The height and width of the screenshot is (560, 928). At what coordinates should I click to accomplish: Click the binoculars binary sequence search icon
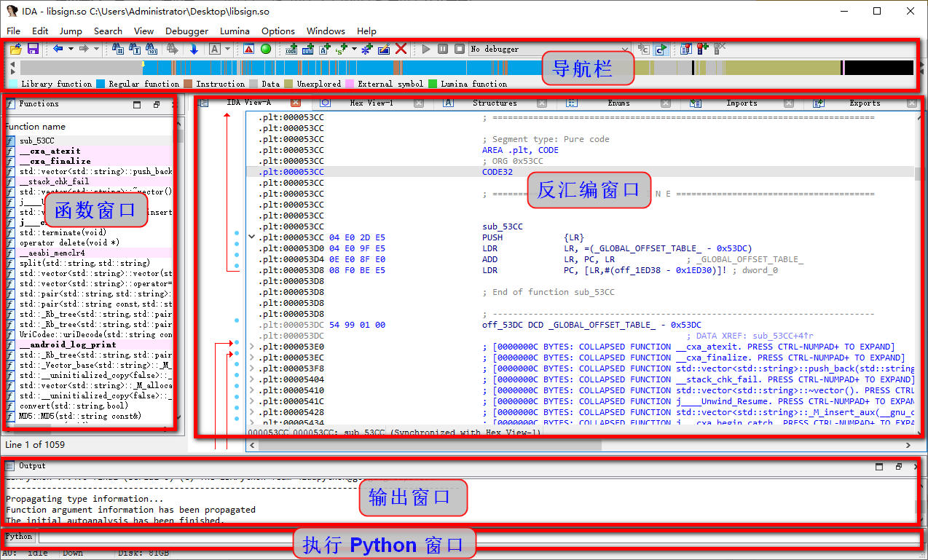152,49
